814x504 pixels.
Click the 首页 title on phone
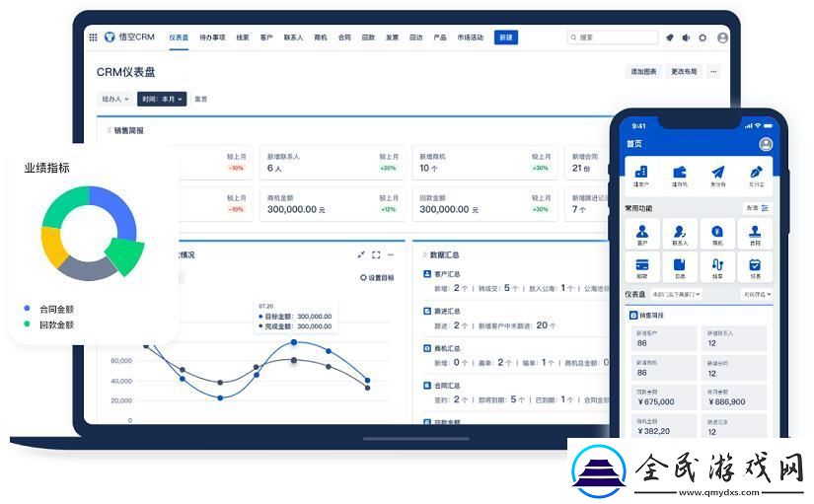(x=634, y=144)
